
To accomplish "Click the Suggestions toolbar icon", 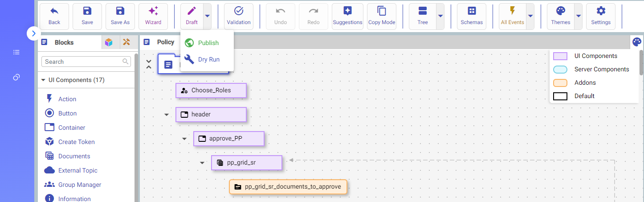I will tap(347, 12).
